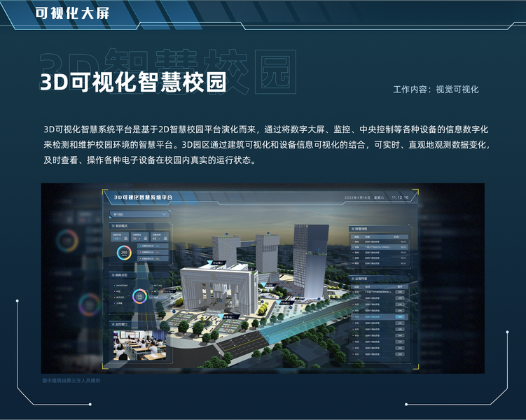Image resolution: width=526 pixels, height=420 pixels.
Task: Select the device stat card showing 56
Action: coord(139,237)
